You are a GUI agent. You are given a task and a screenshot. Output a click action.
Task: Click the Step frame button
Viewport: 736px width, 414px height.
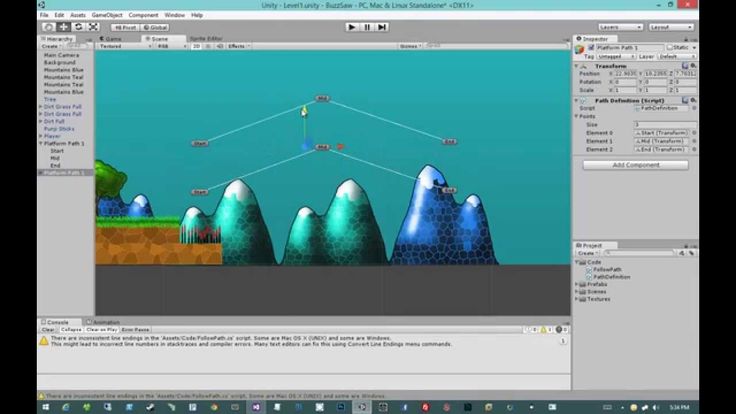click(x=382, y=27)
